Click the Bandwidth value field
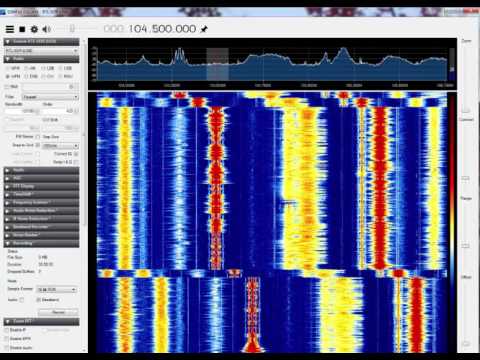Screen dimensions: 480x360 pyautogui.click(x=21, y=111)
